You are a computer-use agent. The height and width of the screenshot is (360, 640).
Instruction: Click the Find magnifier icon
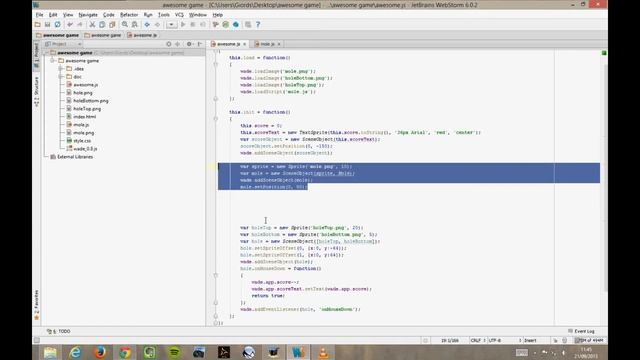(x=125, y=24)
